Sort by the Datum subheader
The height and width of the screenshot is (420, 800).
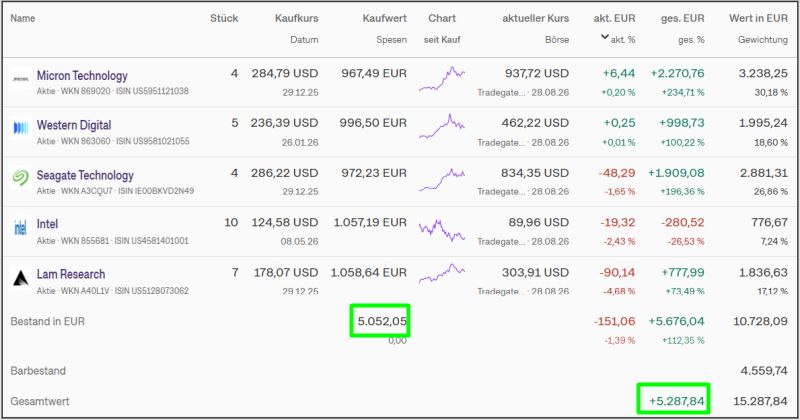[304, 40]
